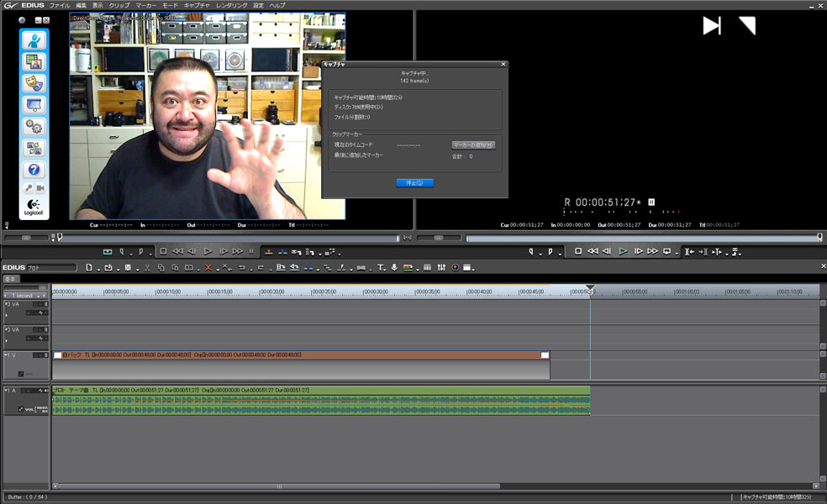Viewport: 827px width, 504px height.
Task: Click the Vectorscope color wheel icon
Action: (x=456, y=268)
